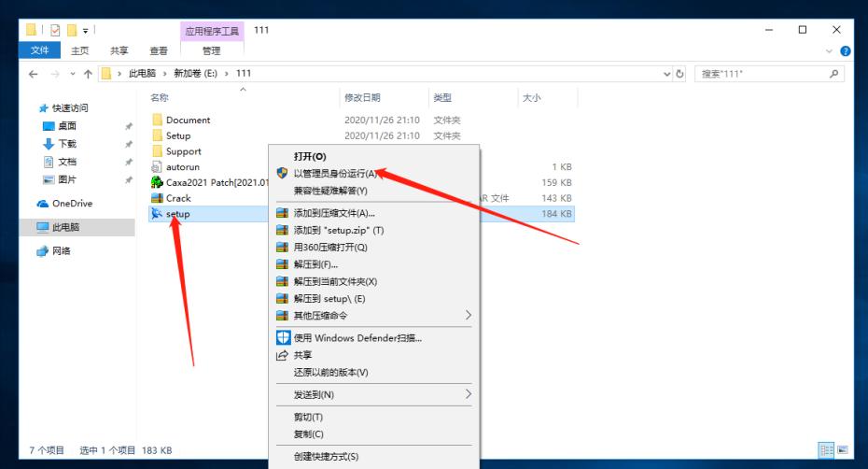Open 文档 in the navigation pane
Image resolution: width=868 pixels, height=469 pixels.
67,162
